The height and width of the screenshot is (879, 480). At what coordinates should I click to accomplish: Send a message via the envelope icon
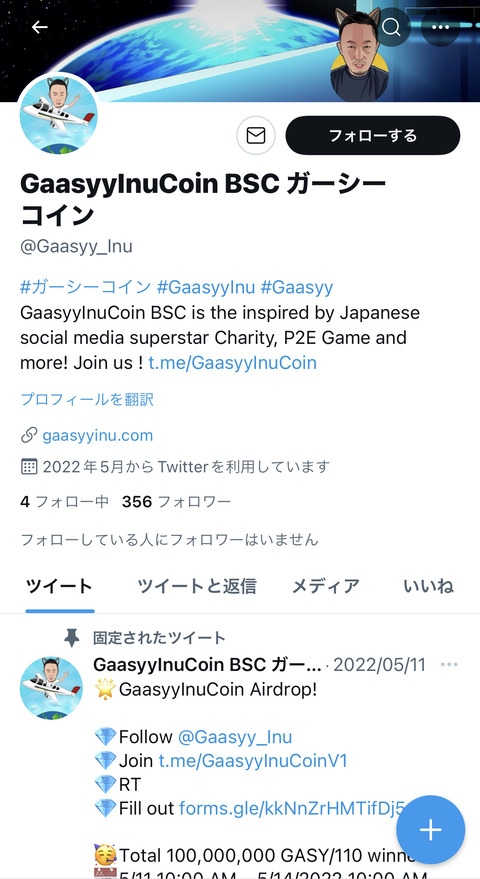(x=256, y=136)
